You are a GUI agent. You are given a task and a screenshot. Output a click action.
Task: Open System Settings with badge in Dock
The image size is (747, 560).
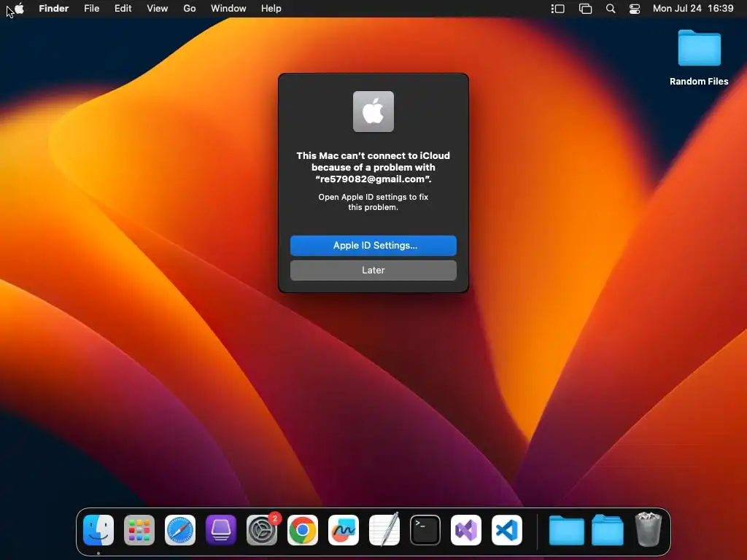pos(262,530)
